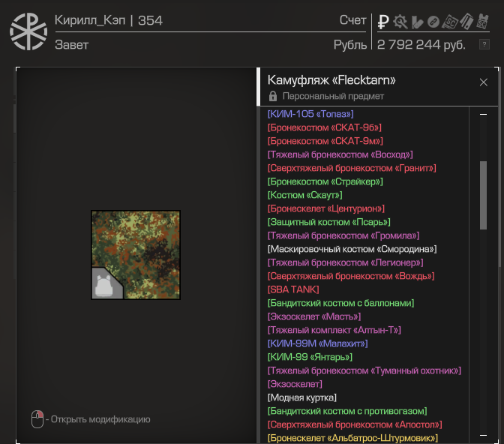Click the lock icon beside Персональный предмет
Screen dimensions: 504x444
click(x=272, y=96)
